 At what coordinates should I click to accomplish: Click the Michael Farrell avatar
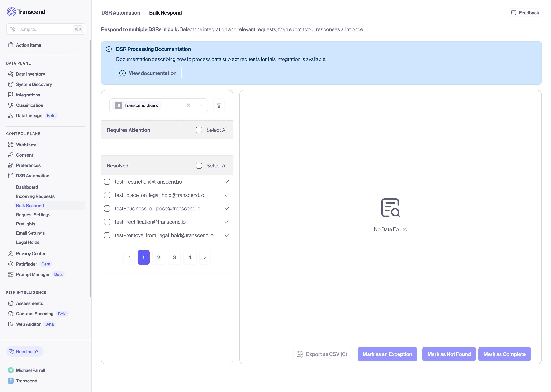(11, 370)
